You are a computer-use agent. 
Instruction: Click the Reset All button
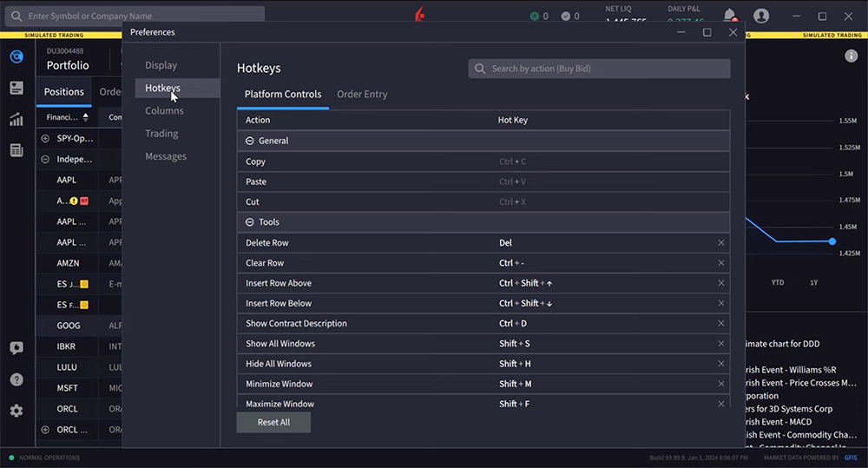click(273, 422)
